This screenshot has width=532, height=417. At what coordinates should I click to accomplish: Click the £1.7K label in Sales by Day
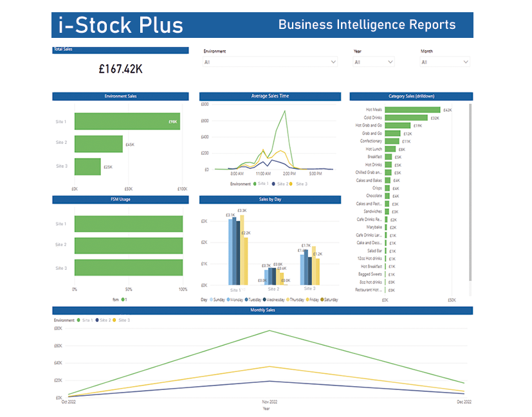306,245
